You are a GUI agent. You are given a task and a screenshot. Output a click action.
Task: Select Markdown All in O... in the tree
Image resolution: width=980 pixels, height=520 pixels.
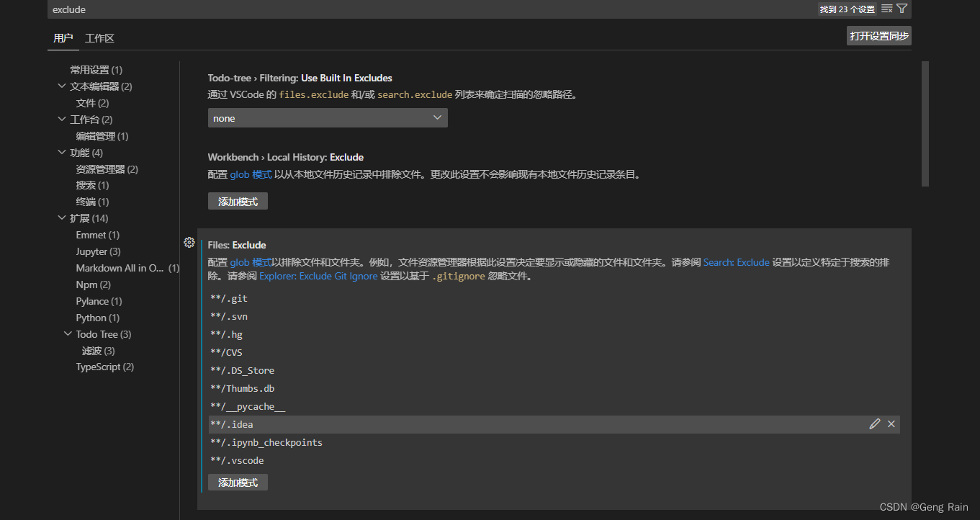point(127,268)
